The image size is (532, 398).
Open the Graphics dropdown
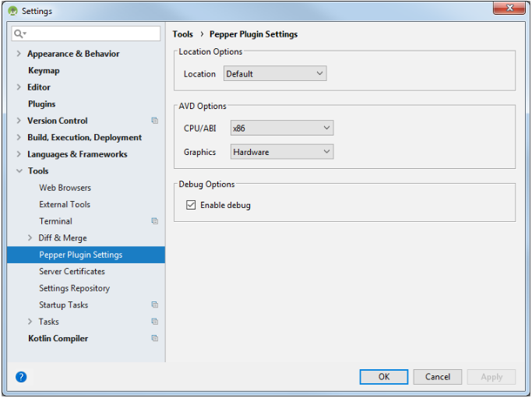click(282, 152)
